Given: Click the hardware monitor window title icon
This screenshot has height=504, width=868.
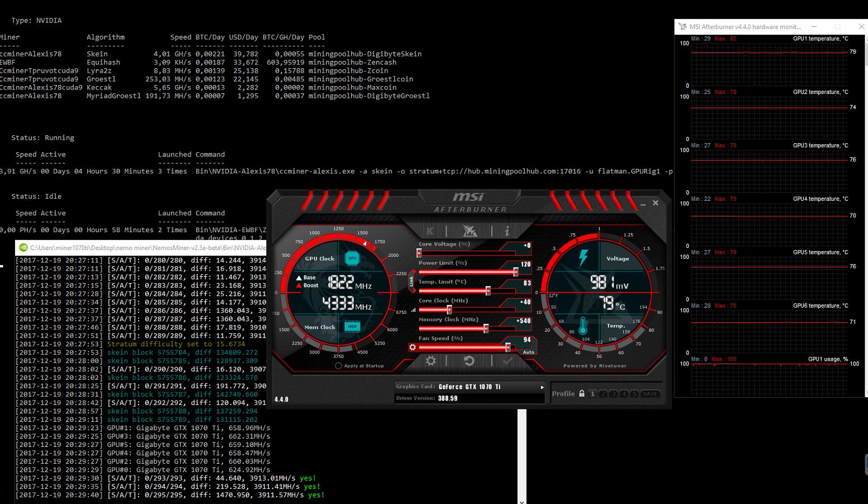Looking at the screenshot, I should 682,26.
